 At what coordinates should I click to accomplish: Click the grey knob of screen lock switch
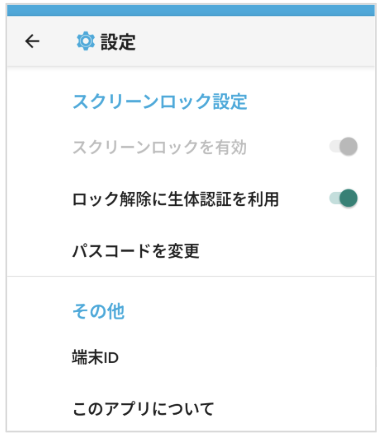(349, 147)
